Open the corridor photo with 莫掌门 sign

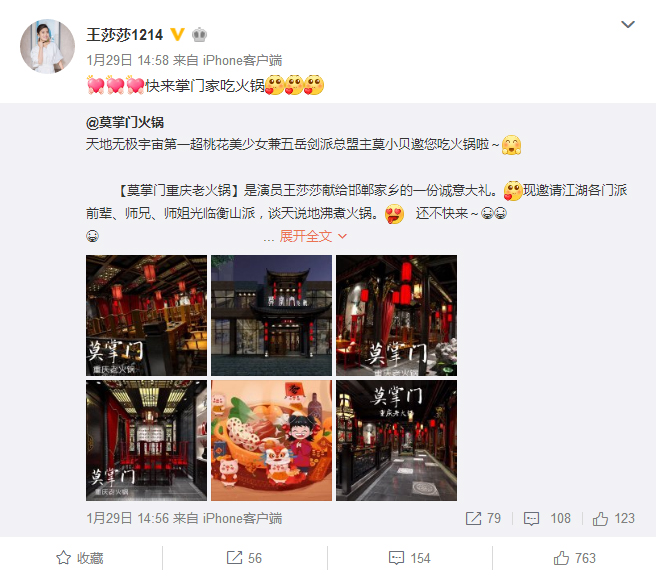tap(397, 440)
